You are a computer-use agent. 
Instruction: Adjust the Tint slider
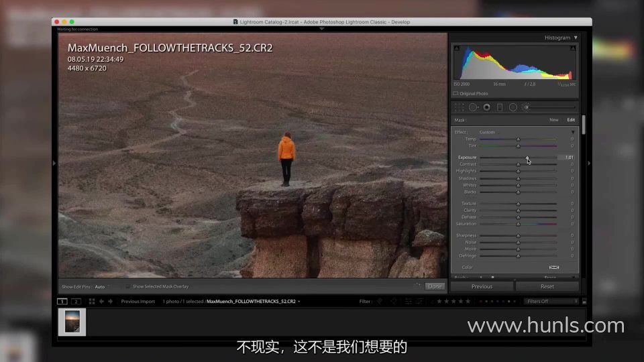tap(519, 145)
